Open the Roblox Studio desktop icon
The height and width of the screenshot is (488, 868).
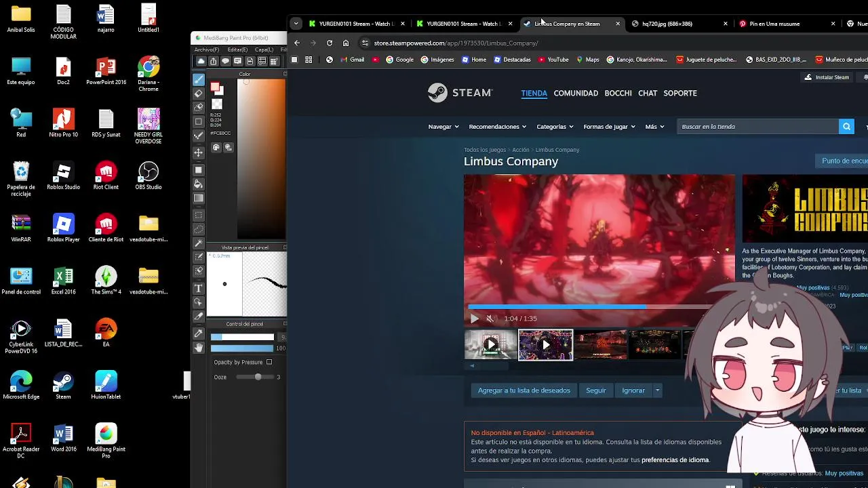63,176
